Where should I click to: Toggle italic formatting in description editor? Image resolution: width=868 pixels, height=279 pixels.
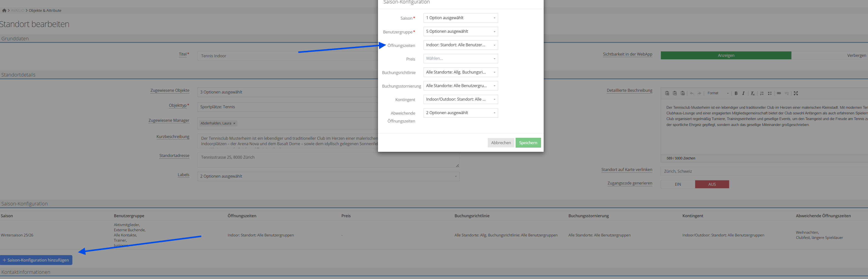click(743, 93)
